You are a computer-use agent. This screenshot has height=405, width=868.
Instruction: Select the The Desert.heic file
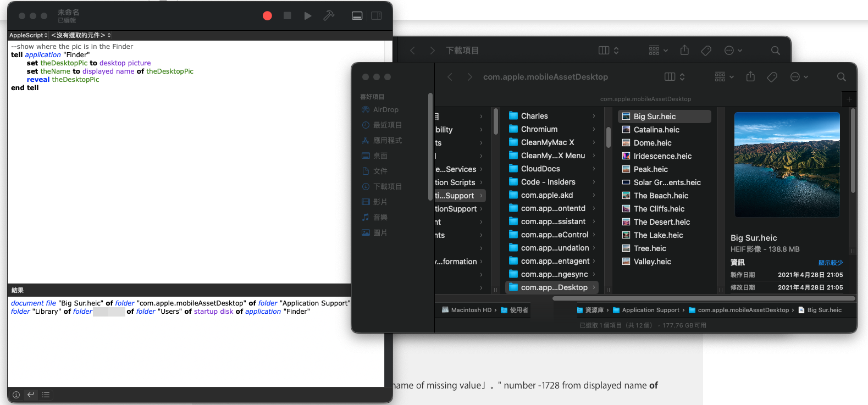coord(665,222)
